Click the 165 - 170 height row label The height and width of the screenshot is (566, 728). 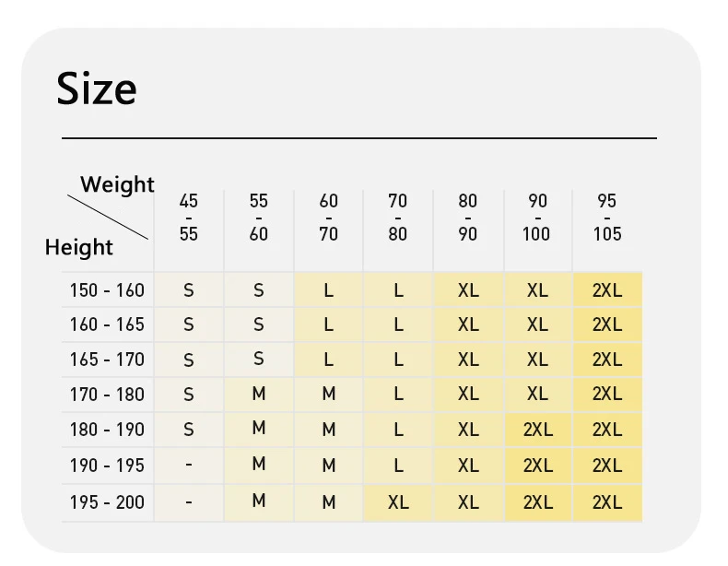coord(107,360)
